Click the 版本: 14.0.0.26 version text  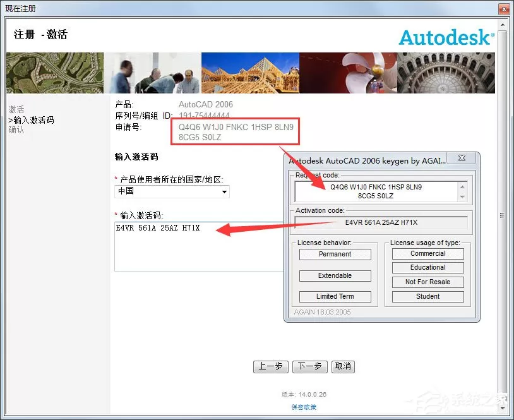pos(304,395)
